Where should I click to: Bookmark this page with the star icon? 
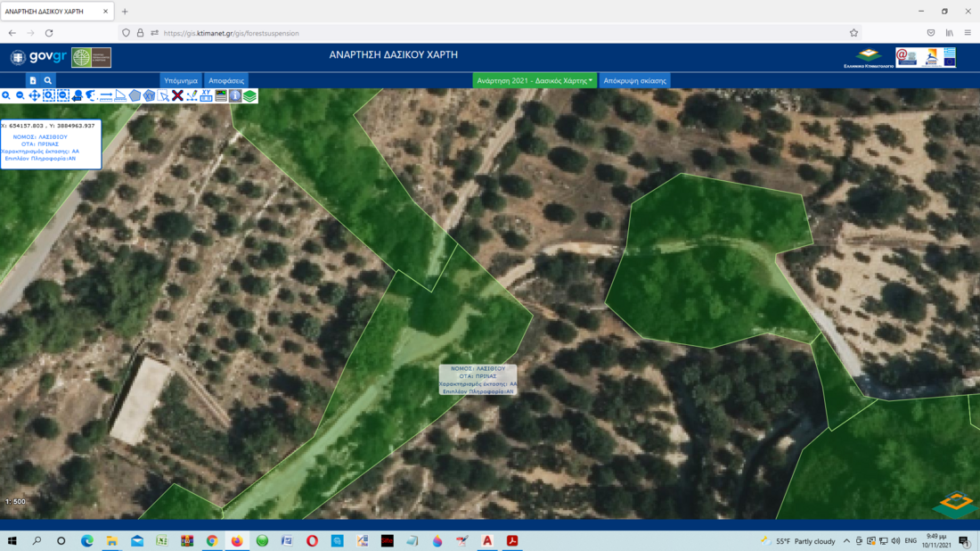click(x=853, y=33)
